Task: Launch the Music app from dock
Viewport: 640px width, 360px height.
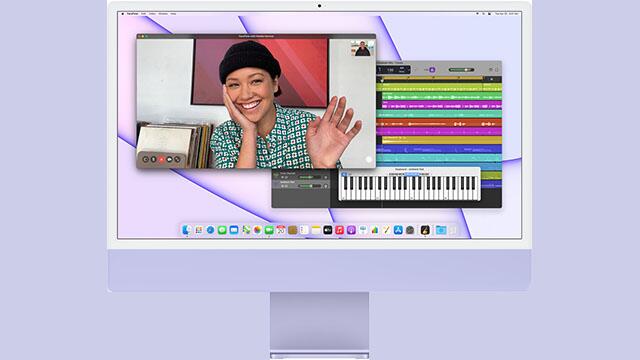Action: pyautogui.click(x=340, y=230)
